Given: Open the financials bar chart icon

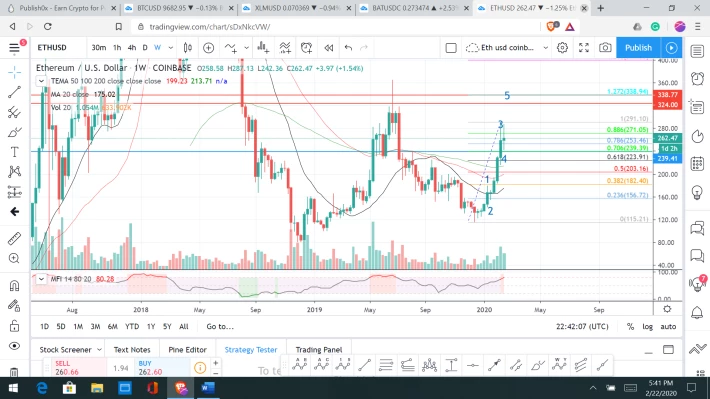Looking at the screenshot, I should pos(263,48).
